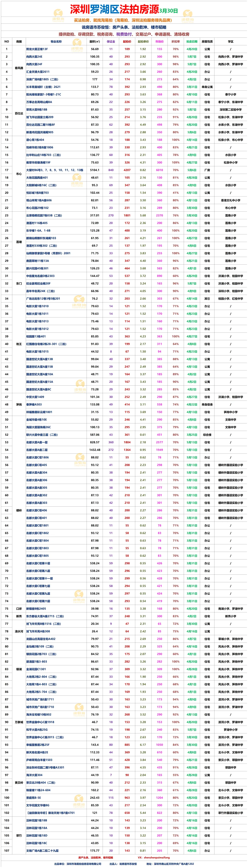This screenshot has width=248, height=868.
Task: Click the 保证金 column header
Action: [111, 41]
